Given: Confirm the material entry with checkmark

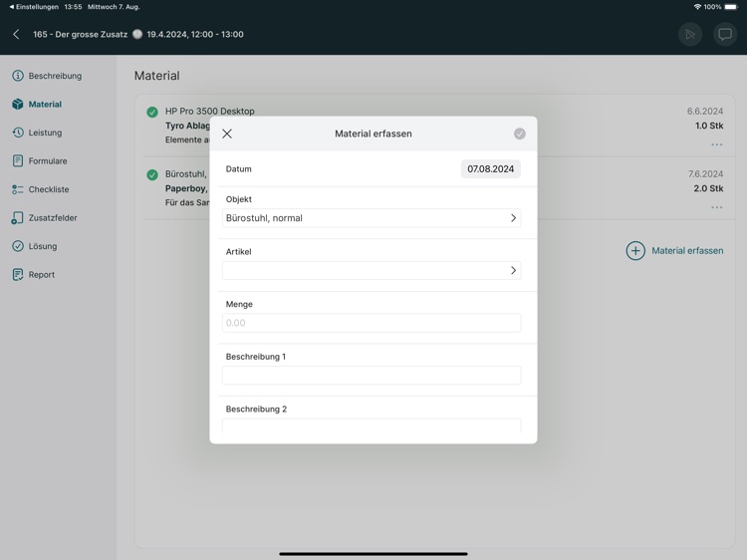Looking at the screenshot, I should click(520, 134).
